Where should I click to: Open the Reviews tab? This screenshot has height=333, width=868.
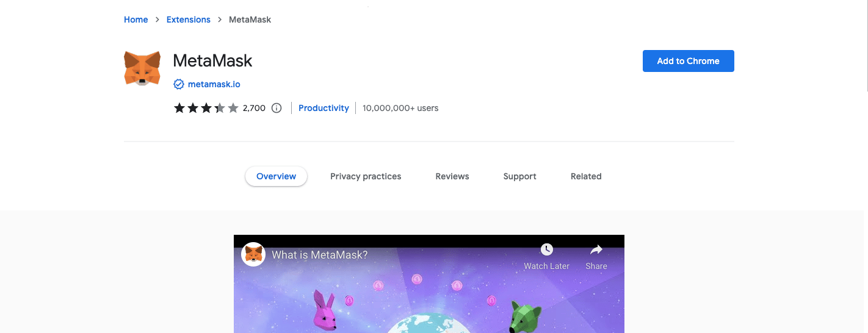[x=452, y=176]
